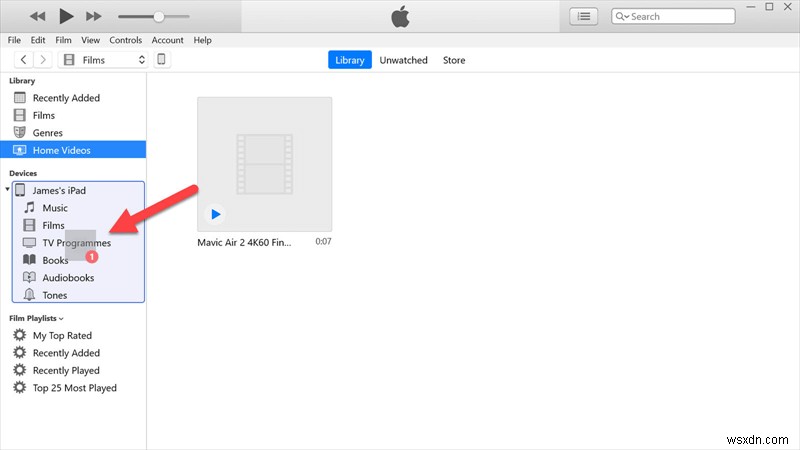
Task: Start playback with the Play button
Action: point(66,16)
